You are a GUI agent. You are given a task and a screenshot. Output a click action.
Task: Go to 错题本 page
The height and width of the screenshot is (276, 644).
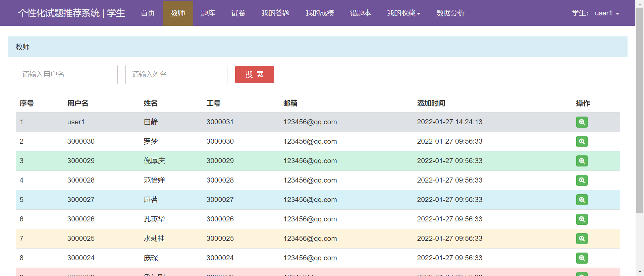click(x=360, y=13)
